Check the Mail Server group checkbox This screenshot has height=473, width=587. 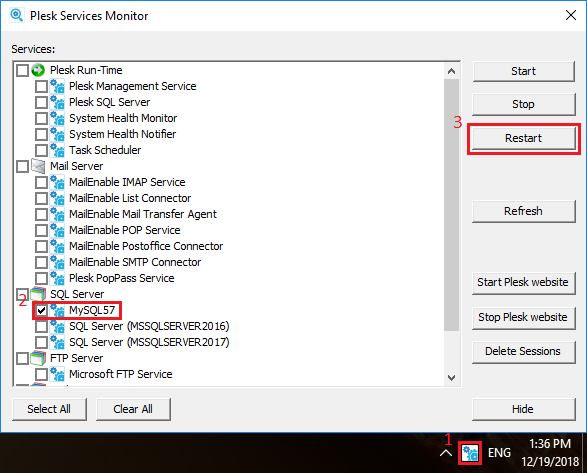coord(22,166)
